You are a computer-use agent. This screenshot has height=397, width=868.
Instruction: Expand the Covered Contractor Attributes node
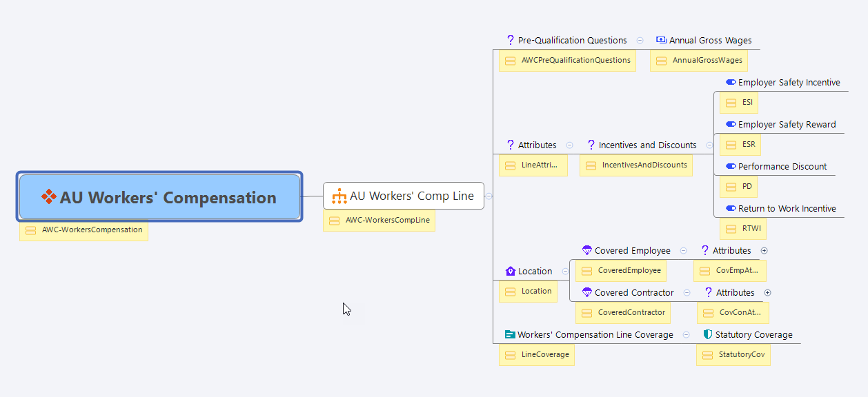pyautogui.click(x=767, y=293)
